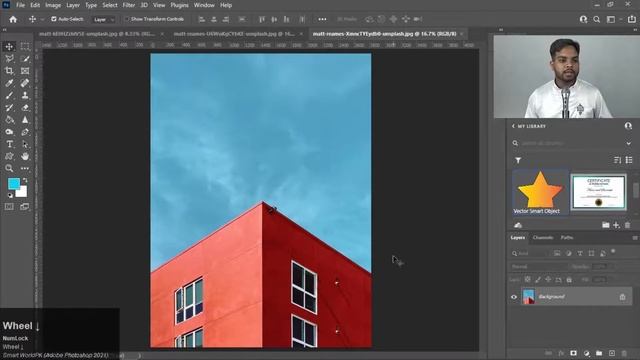Image resolution: width=640 pixels, height=360 pixels.
Task: Open the Auto-Select Layer dropdown
Action: 103,19
